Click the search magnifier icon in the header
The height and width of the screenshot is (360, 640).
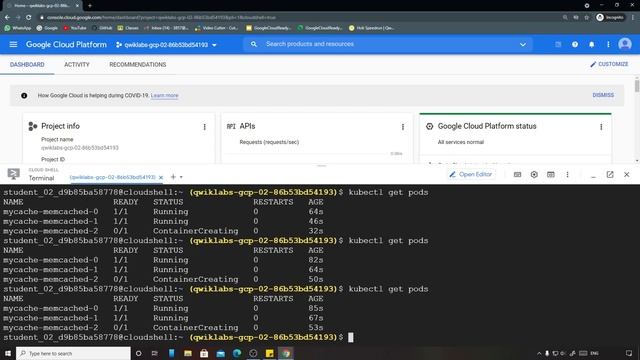pyautogui.click(x=254, y=44)
